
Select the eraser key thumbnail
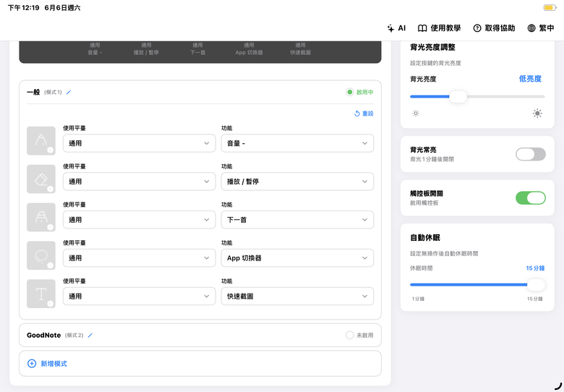pyautogui.click(x=41, y=179)
